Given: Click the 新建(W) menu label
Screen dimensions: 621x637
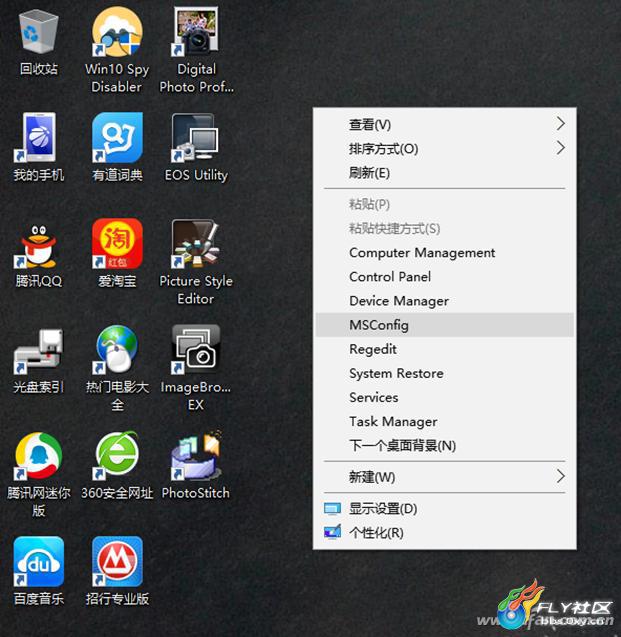Looking at the screenshot, I should [x=372, y=477].
